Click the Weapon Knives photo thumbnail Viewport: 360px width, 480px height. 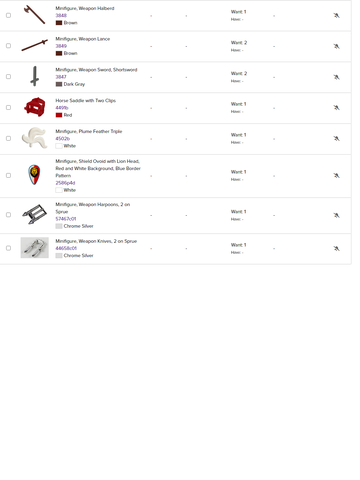(35, 248)
